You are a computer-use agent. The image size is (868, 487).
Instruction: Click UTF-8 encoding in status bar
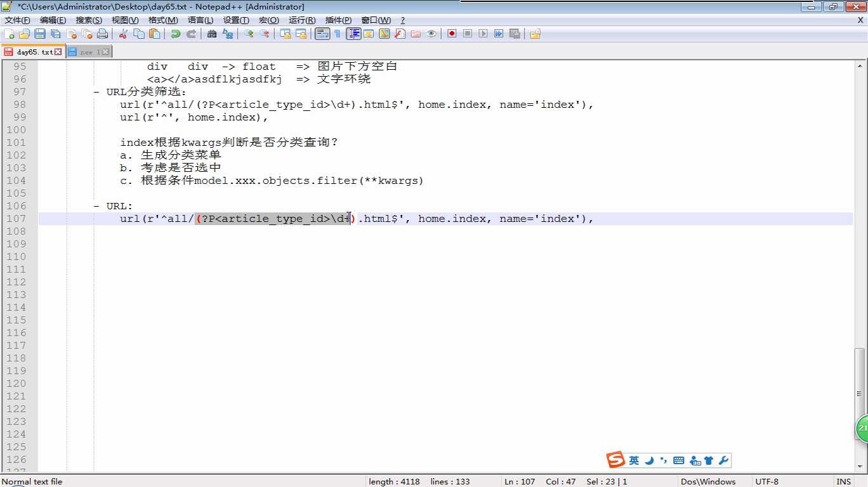click(766, 482)
